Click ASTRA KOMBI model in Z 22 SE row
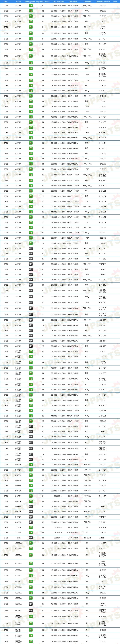This screenshot has height=644, width=120. 18,421
